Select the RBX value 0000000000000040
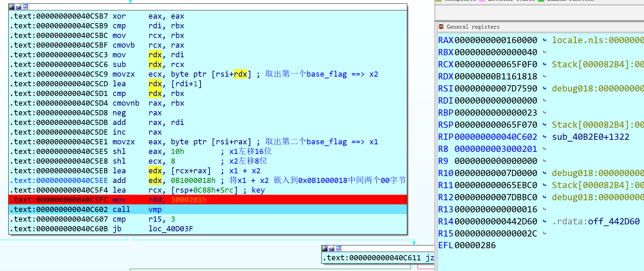644x271 pixels. 496,52
